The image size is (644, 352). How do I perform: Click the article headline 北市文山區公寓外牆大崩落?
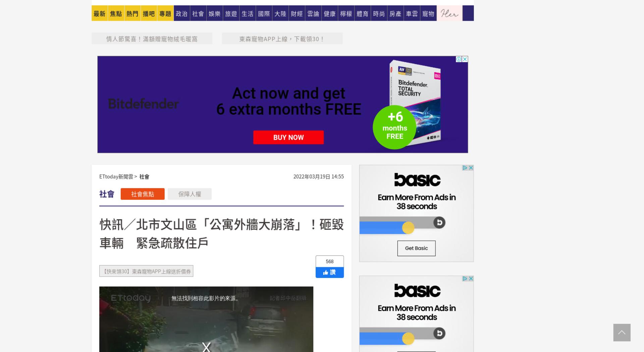pos(221,234)
